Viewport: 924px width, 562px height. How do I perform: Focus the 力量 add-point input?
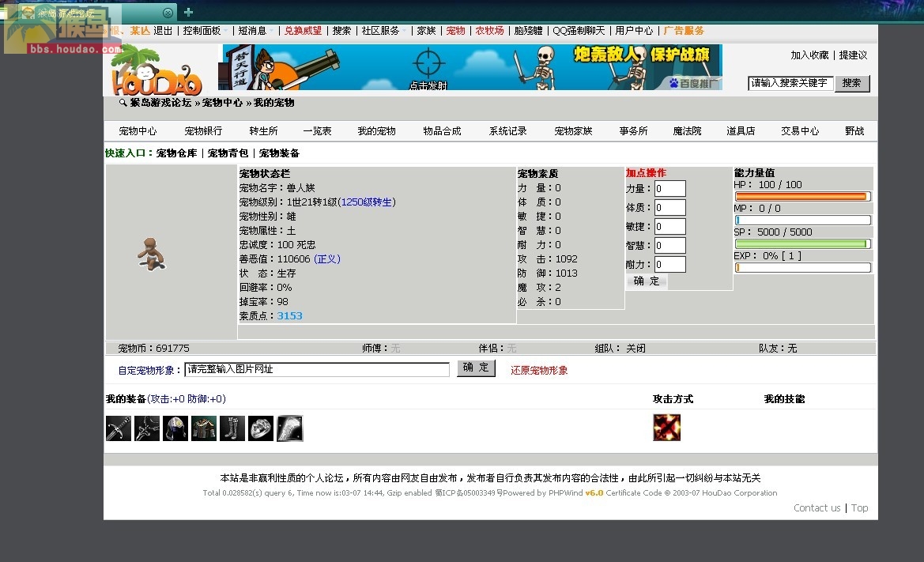(669, 188)
